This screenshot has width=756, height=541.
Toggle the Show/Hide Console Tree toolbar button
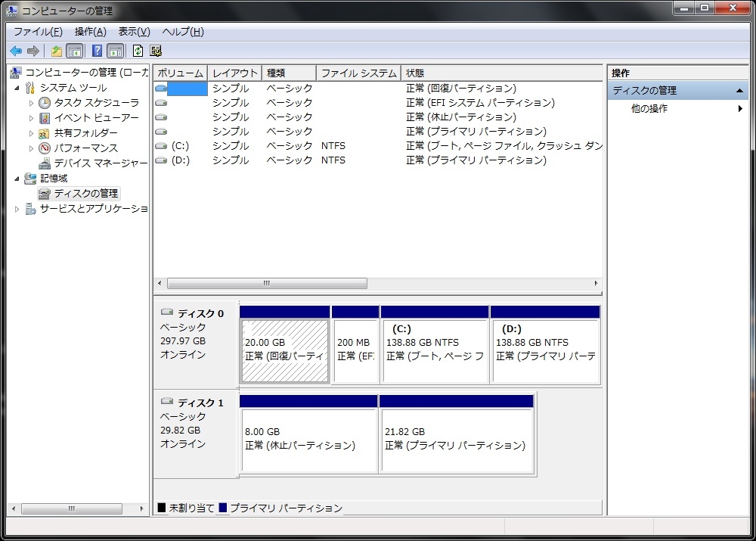click(x=74, y=51)
